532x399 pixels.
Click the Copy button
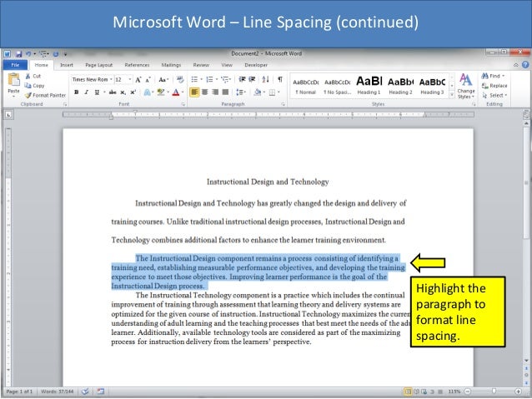click(x=35, y=86)
